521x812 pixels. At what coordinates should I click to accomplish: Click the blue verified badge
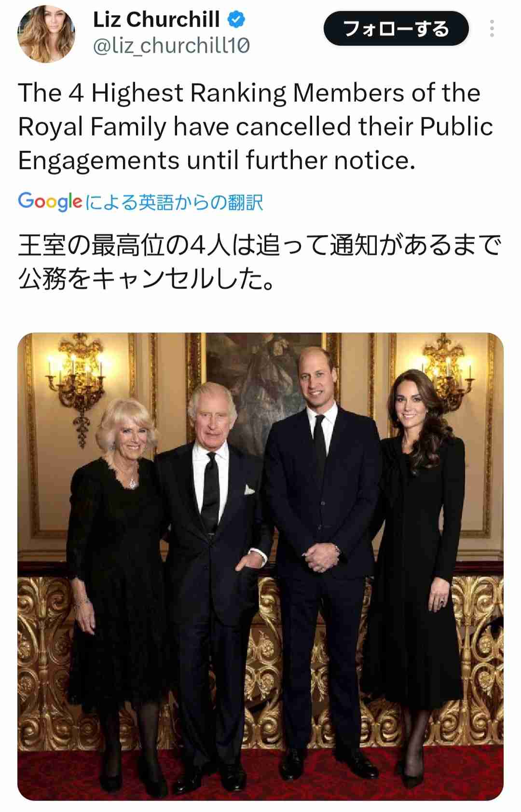[x=236, y=20]
